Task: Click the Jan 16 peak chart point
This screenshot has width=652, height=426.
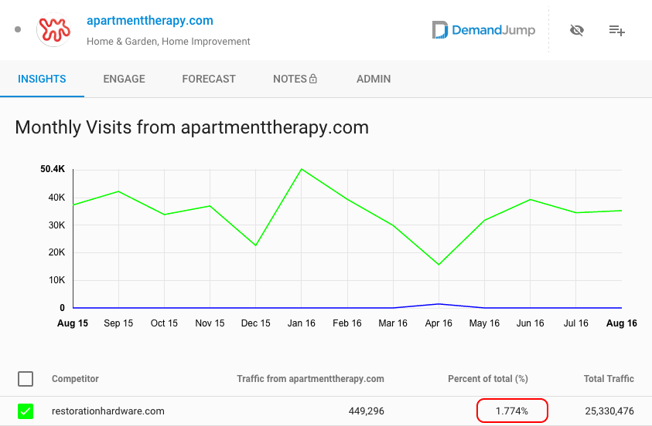Action: coord(301,169)
